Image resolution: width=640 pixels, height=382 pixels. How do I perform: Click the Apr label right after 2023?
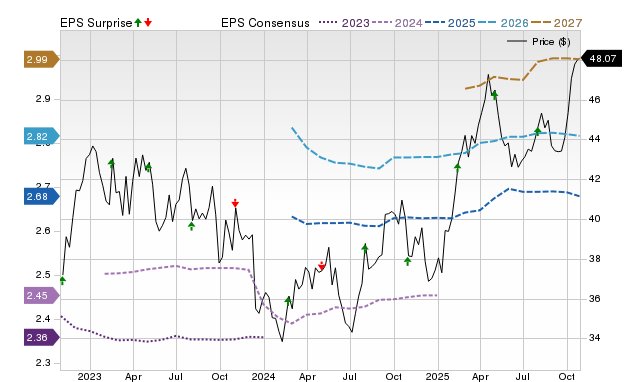click(x=133, y=376)
